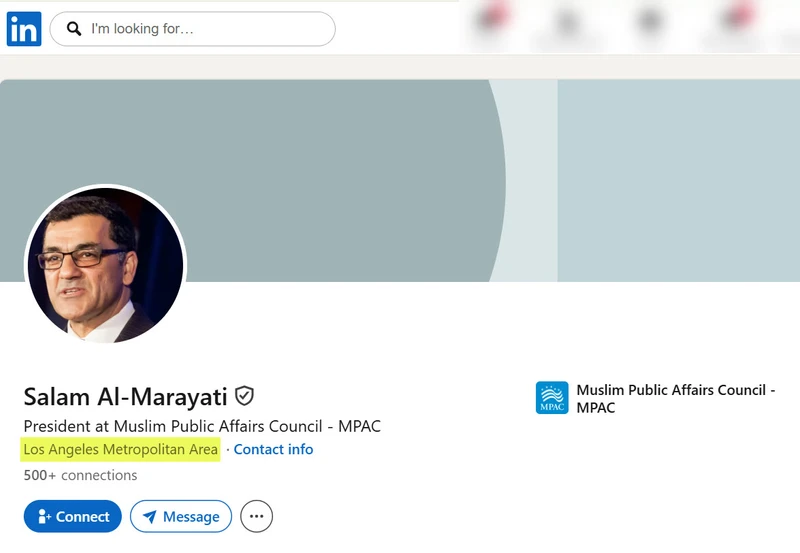Open the Contact info link

tap(273, 449)
